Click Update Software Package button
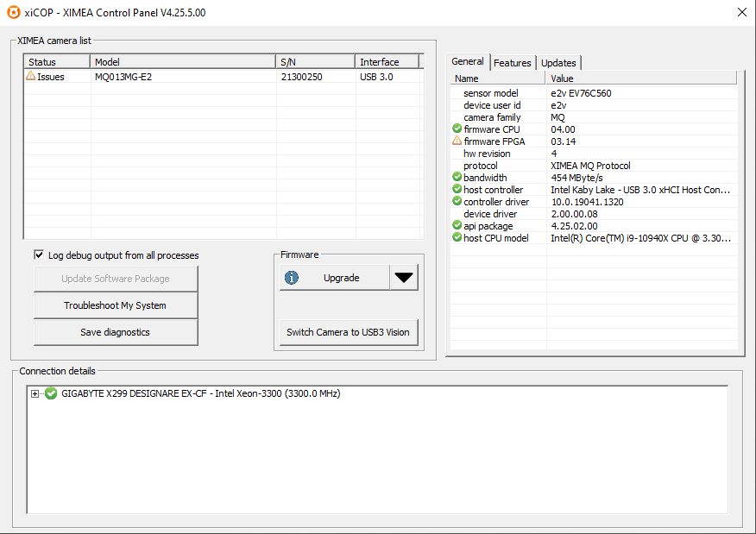 [116, 279]
